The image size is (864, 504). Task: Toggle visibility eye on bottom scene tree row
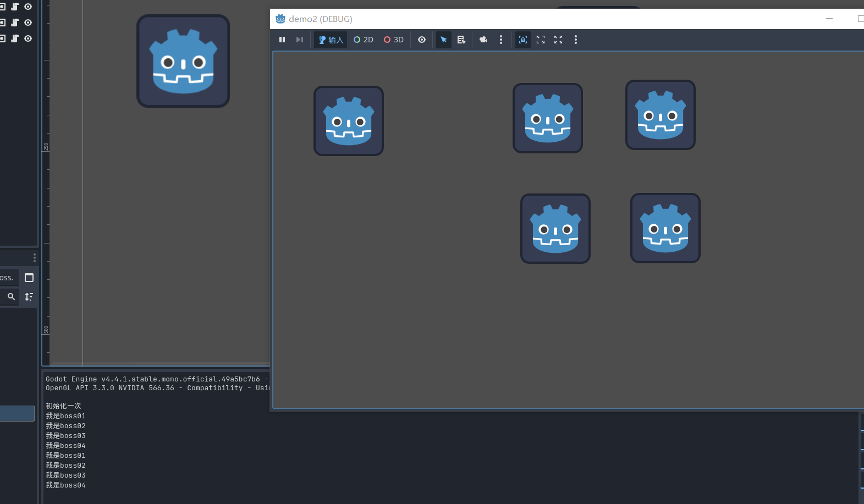[x=28, y=38]
